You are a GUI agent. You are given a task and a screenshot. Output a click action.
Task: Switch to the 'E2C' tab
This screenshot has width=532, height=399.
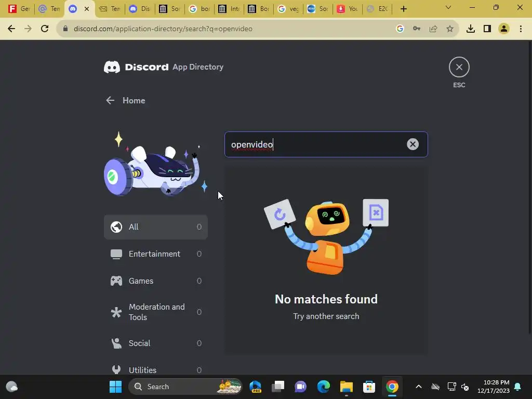pos(377,9)
